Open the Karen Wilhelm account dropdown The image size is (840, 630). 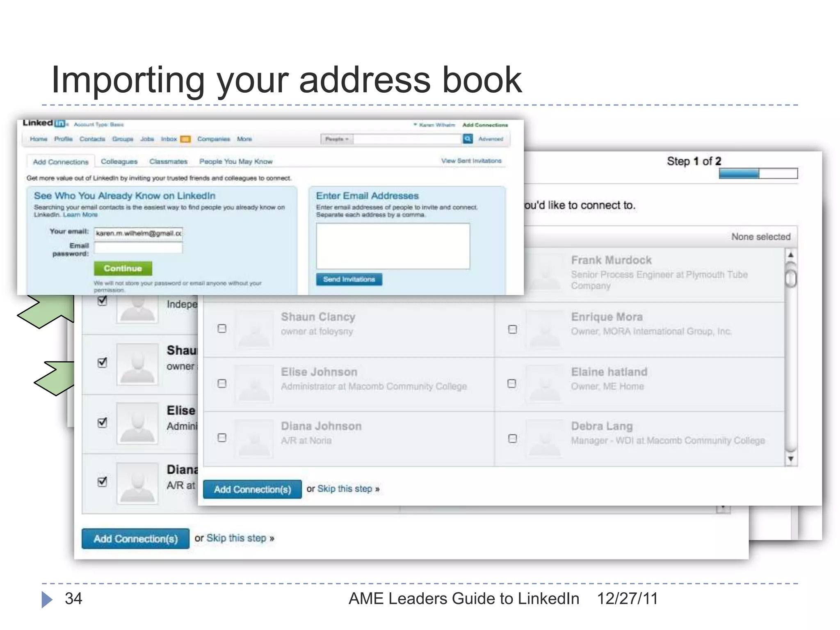[x=434, y=125]
